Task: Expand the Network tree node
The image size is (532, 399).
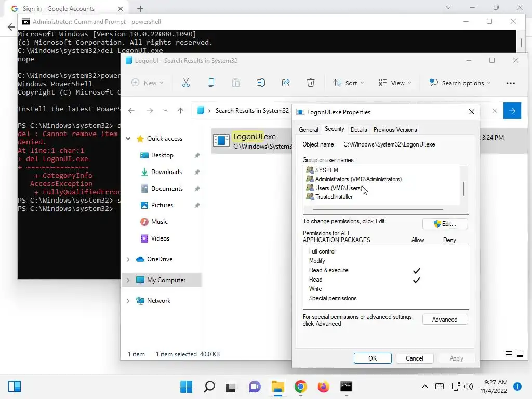Action: pyautogui.click(x=128, y=301)
